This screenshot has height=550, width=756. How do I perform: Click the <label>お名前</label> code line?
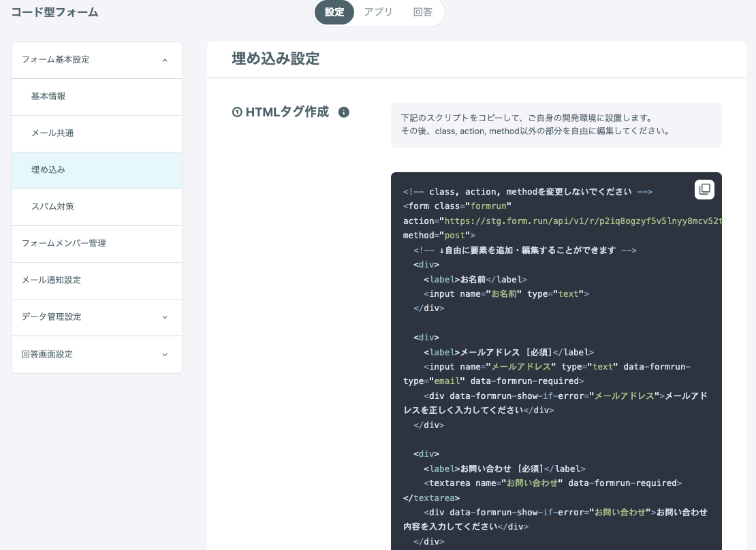(475, 279)
